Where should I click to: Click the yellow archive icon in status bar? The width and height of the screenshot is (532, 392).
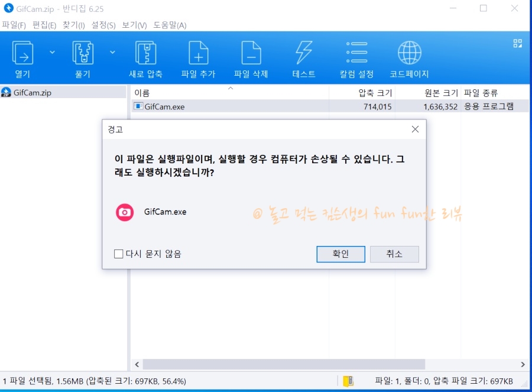348,381
